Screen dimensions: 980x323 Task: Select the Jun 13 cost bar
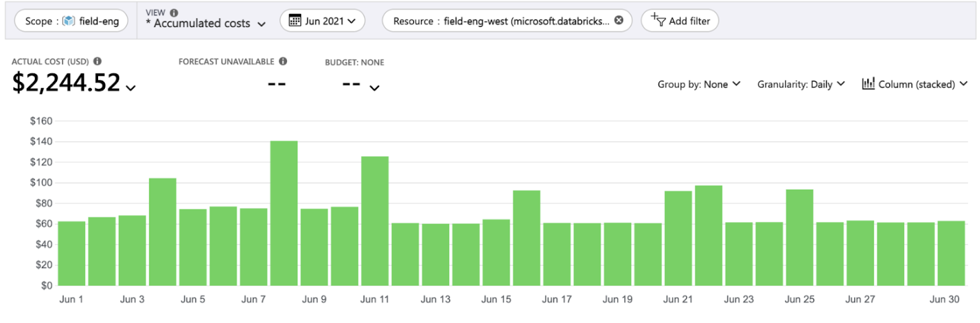(436, 254)
